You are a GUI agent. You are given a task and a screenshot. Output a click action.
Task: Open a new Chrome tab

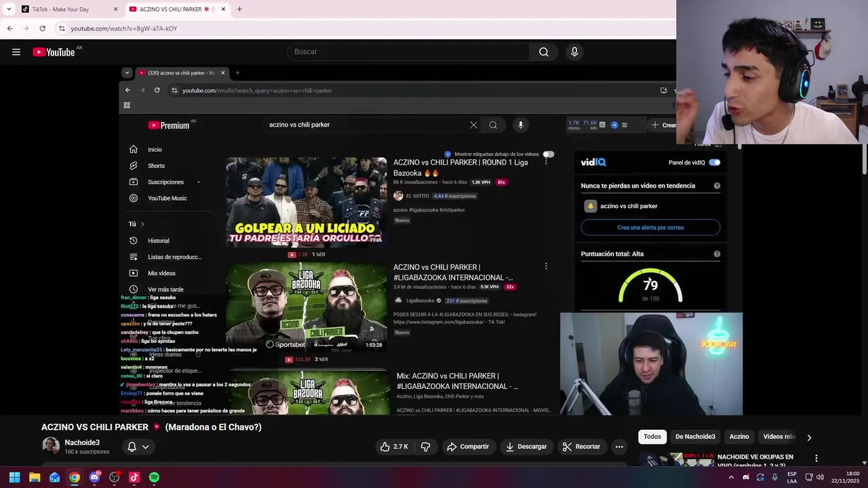239,9
